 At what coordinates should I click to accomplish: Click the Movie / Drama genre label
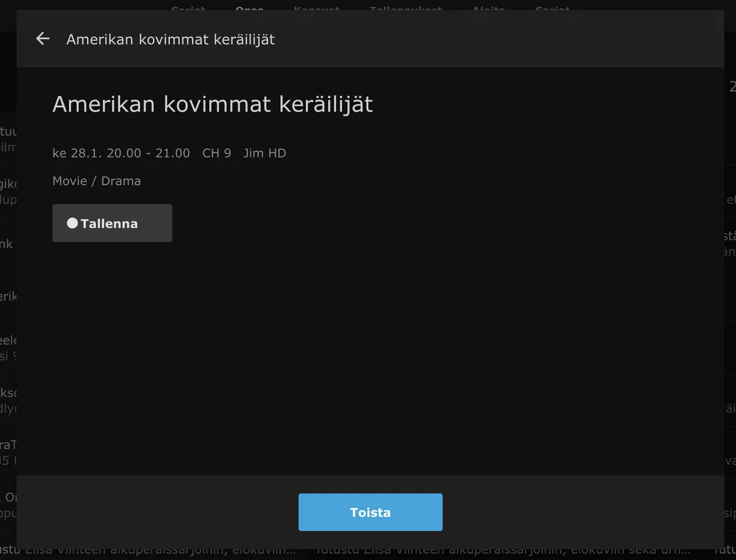pyautogui.click(x=97, y=181)
